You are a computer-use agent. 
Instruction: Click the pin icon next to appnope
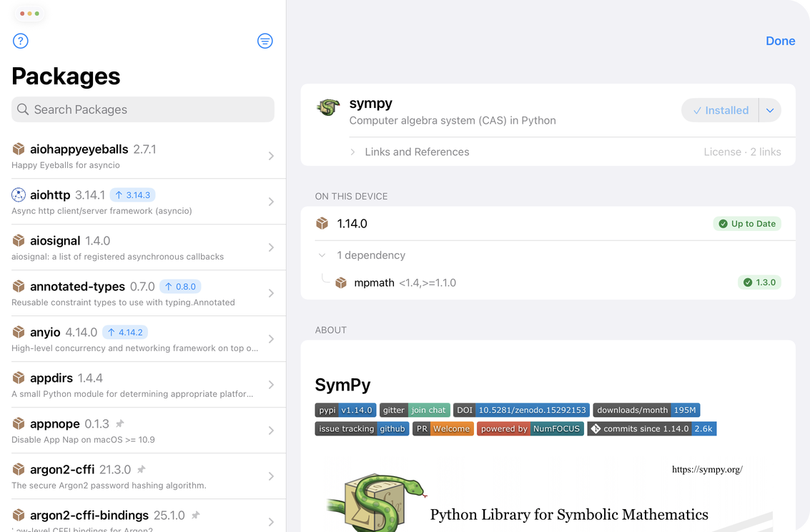tap(120, 423)
